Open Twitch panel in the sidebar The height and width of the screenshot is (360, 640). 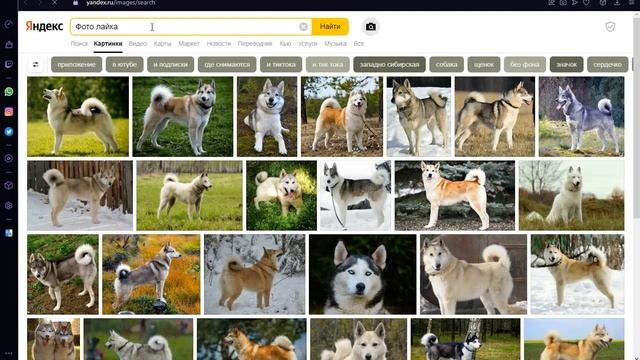pos(9,64)
